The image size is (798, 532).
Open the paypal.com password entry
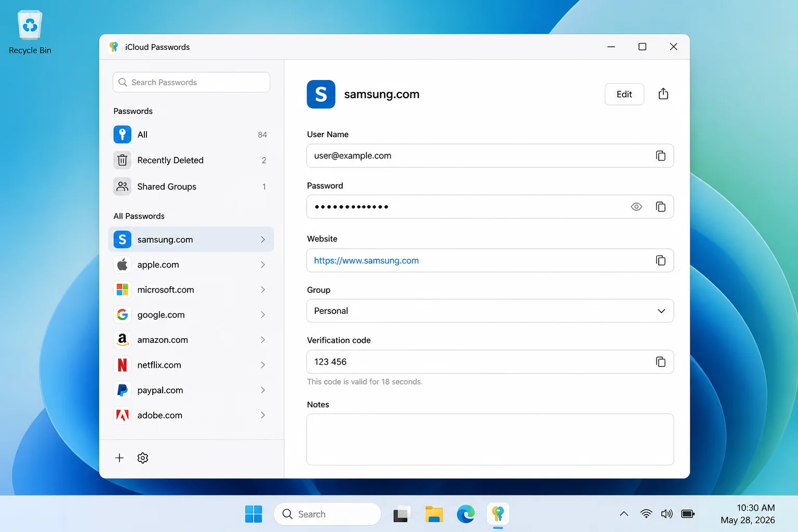point(191,390)
